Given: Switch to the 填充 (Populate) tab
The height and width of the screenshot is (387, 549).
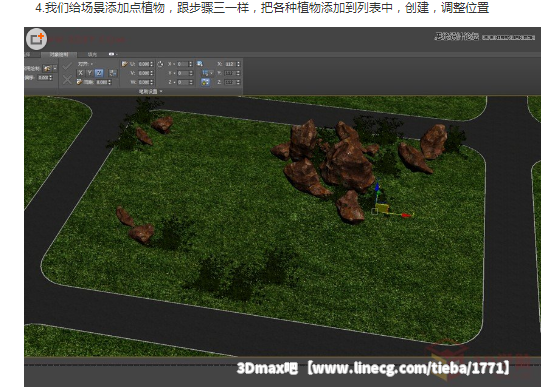Looking at the screenshot, I should 92,54.
